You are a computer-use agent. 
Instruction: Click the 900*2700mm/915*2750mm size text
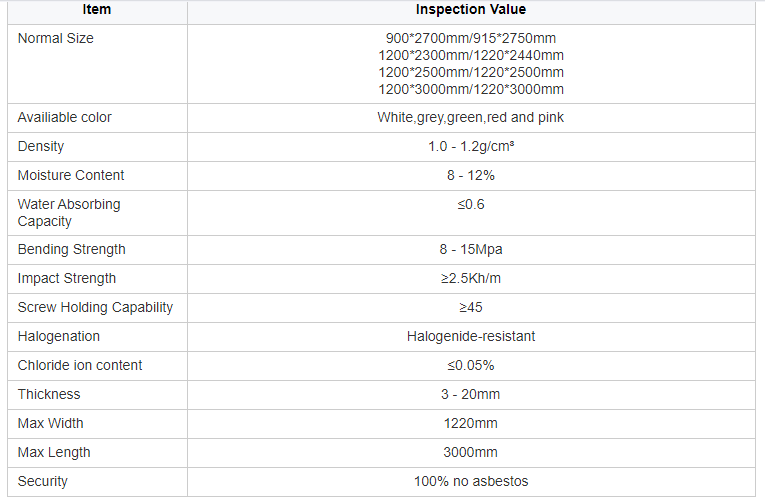[x=471, y=38]
